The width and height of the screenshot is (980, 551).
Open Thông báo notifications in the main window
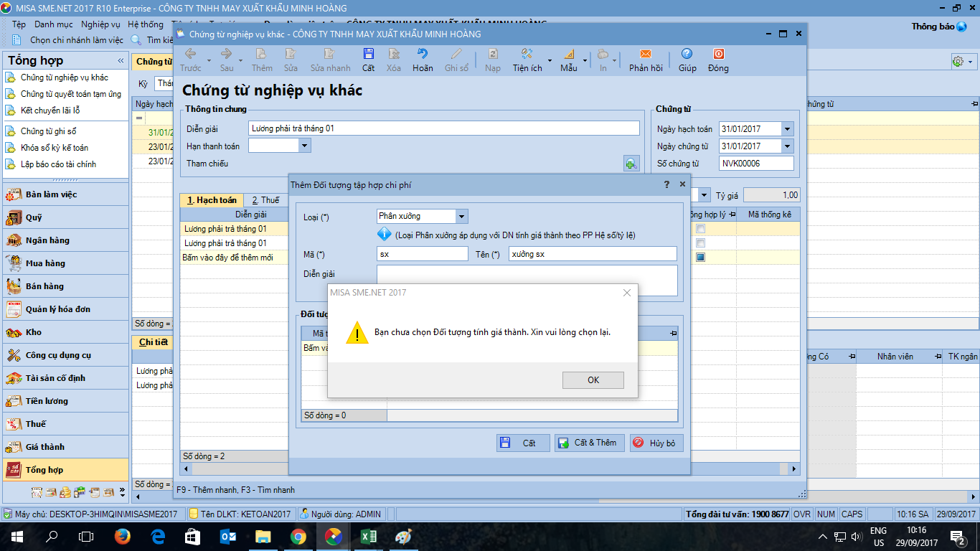(x=939, y=27)
